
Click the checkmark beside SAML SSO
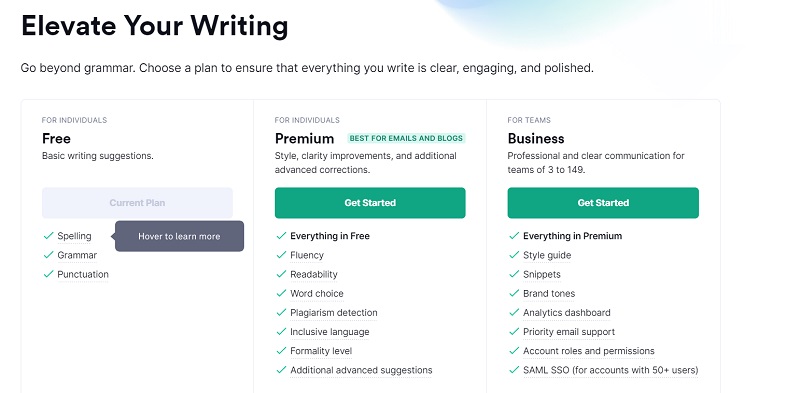pyautogui.click(x=514, y=370)
